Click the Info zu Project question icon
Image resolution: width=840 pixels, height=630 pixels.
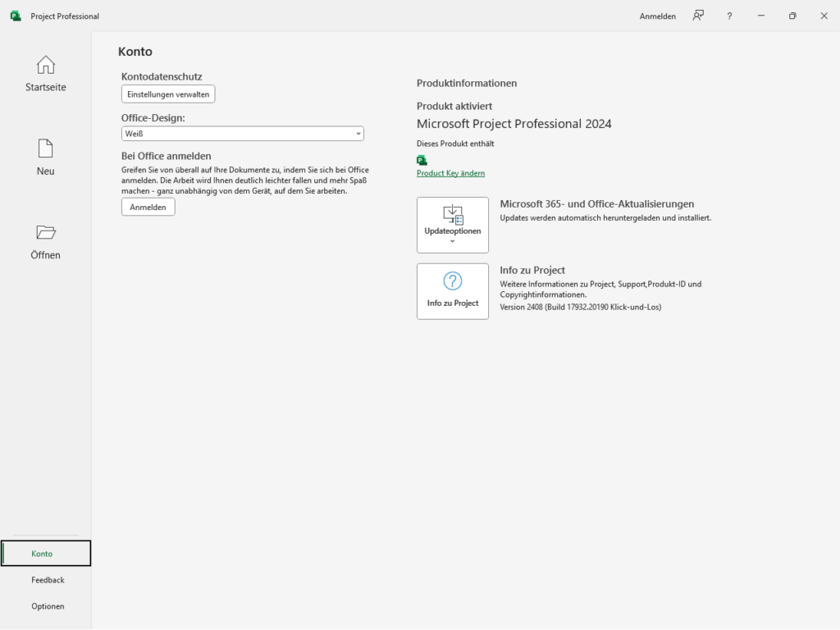453,281
